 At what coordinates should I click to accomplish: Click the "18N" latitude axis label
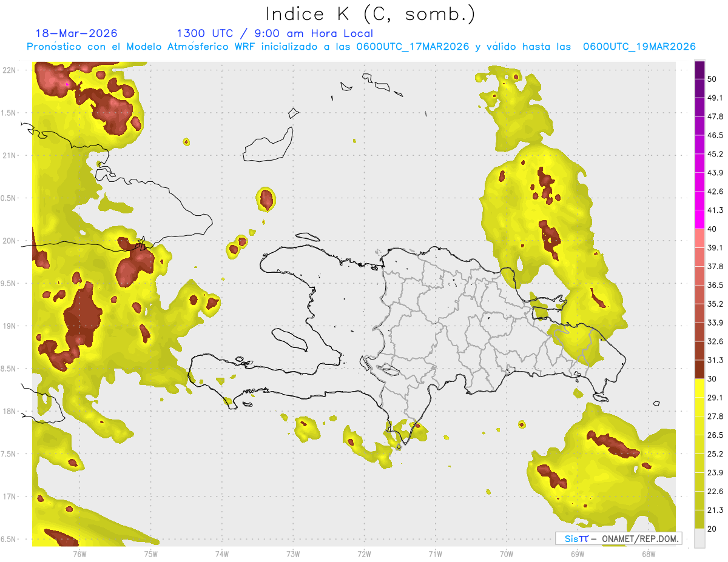[9, 412]
